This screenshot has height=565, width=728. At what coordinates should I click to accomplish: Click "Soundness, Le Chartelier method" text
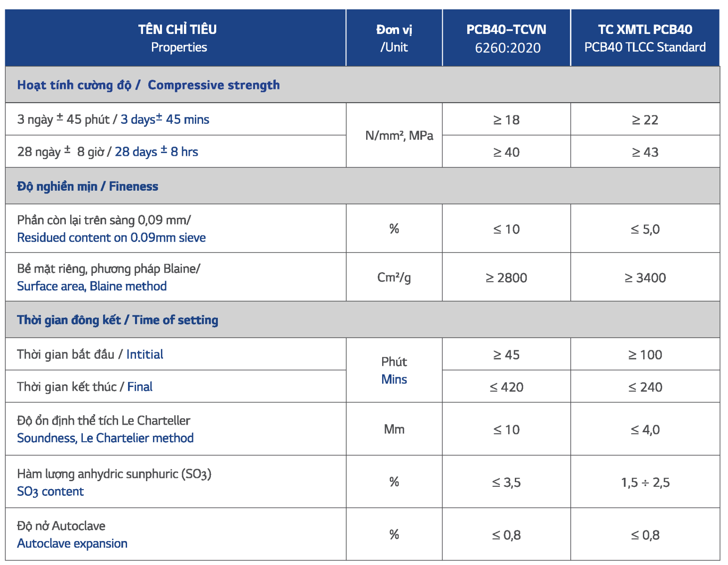(x=105, y=438)
